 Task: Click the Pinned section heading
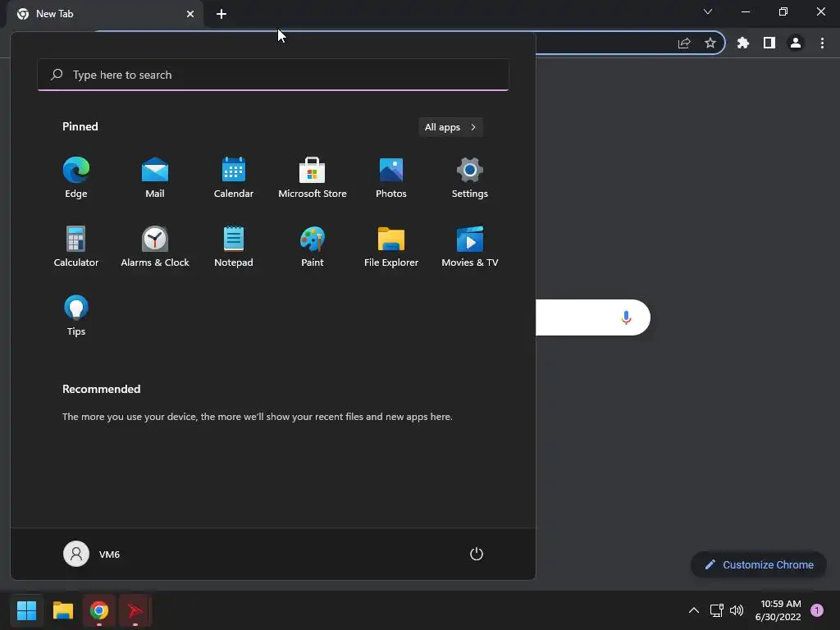pos(80,126)
